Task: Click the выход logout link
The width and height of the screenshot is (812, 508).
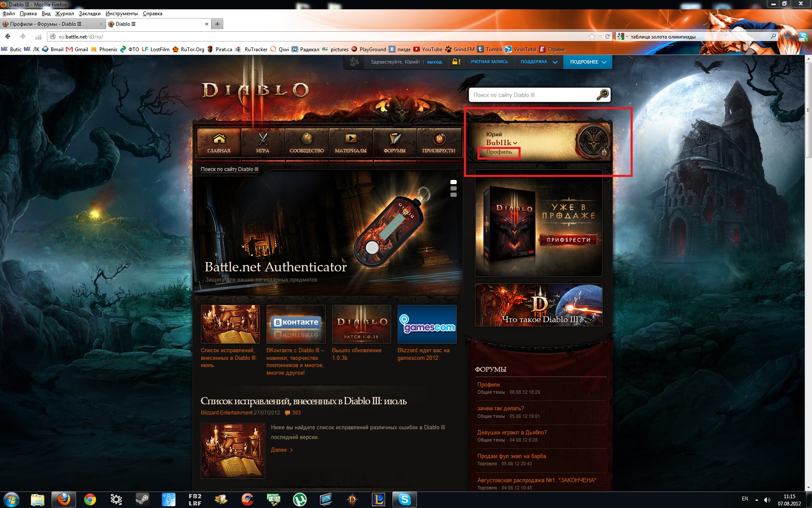Action: click(434, 62)
